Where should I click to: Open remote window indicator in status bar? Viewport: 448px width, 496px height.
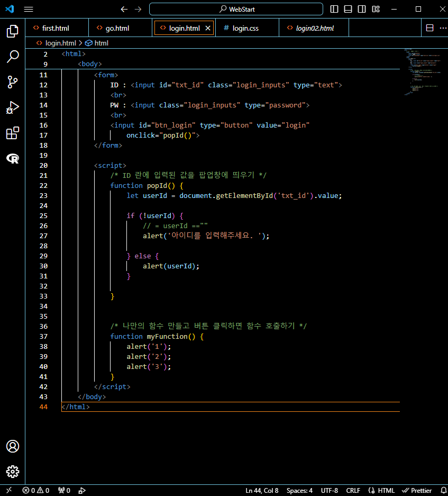coord(9,490)
